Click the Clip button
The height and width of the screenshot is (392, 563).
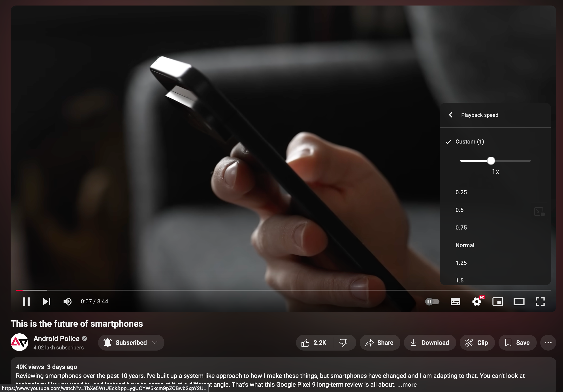click(x=476, y=342)
